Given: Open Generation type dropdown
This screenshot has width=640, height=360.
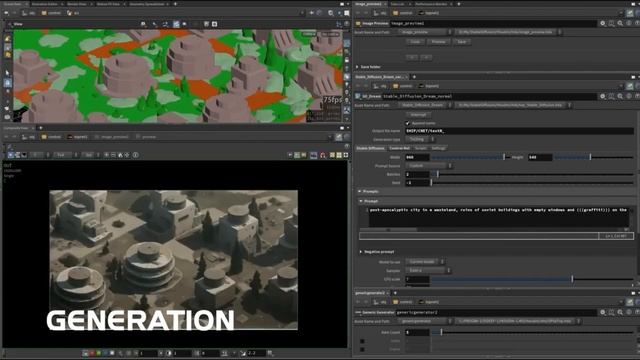Looking at the screenshot, I should click(420, 140).
